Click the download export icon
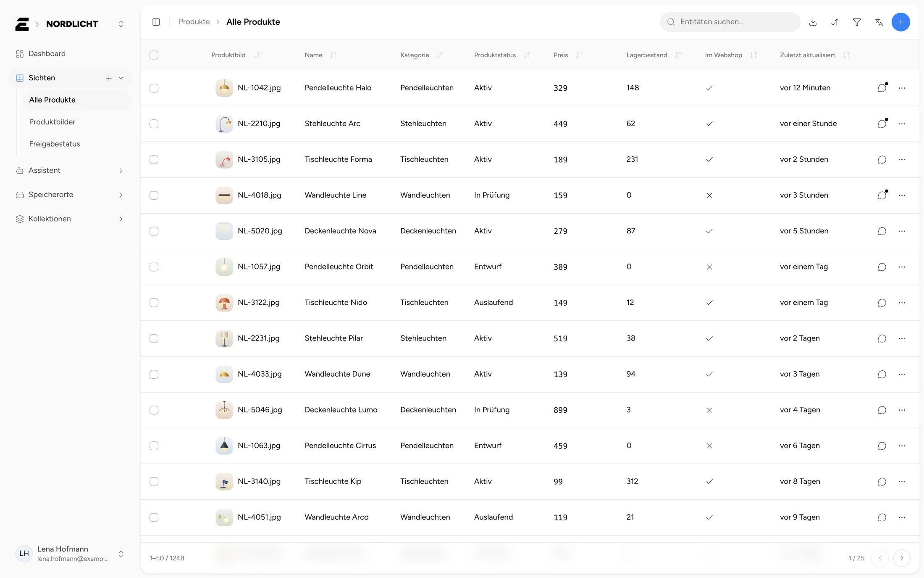924x578 pixels. [813, 22]
